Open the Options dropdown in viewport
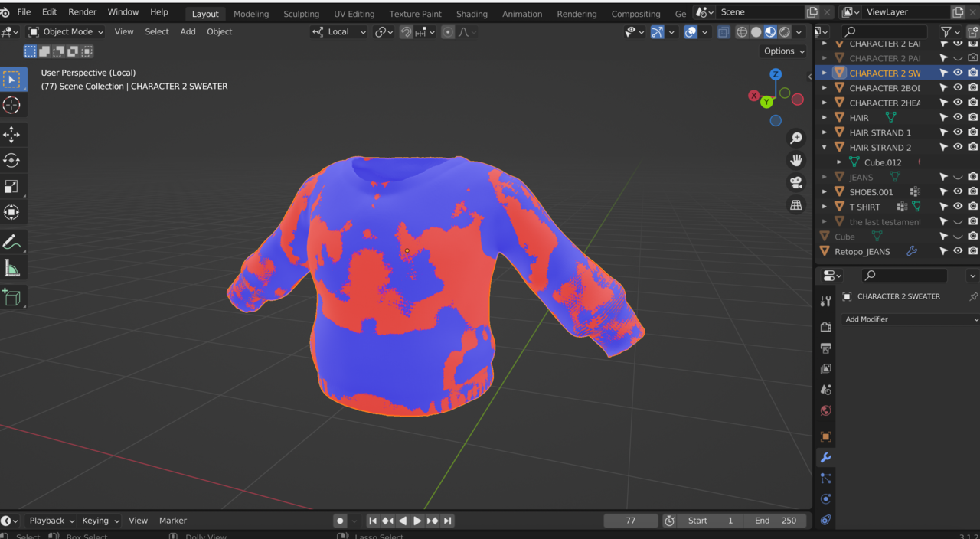The image size is (980, 539). (785, 51)
